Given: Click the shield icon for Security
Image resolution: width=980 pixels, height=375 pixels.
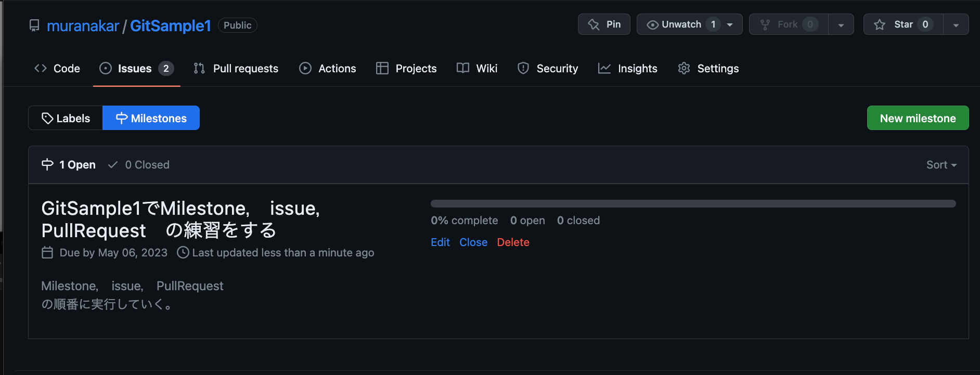Looking at the screenshot, I should [523, 68].
